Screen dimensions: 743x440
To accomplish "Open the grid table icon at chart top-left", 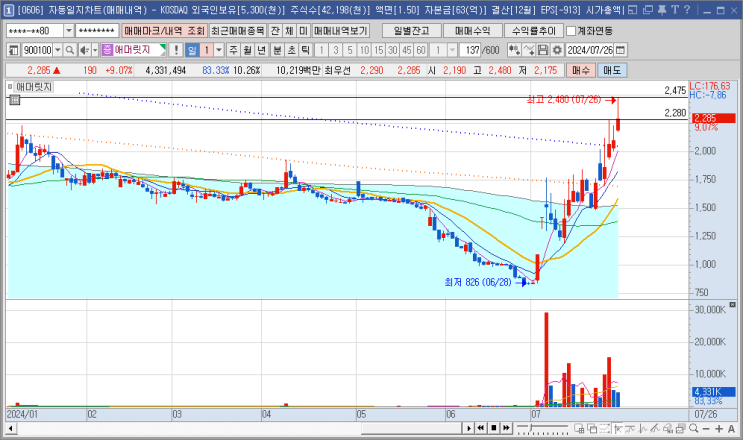I will (15, 99).
